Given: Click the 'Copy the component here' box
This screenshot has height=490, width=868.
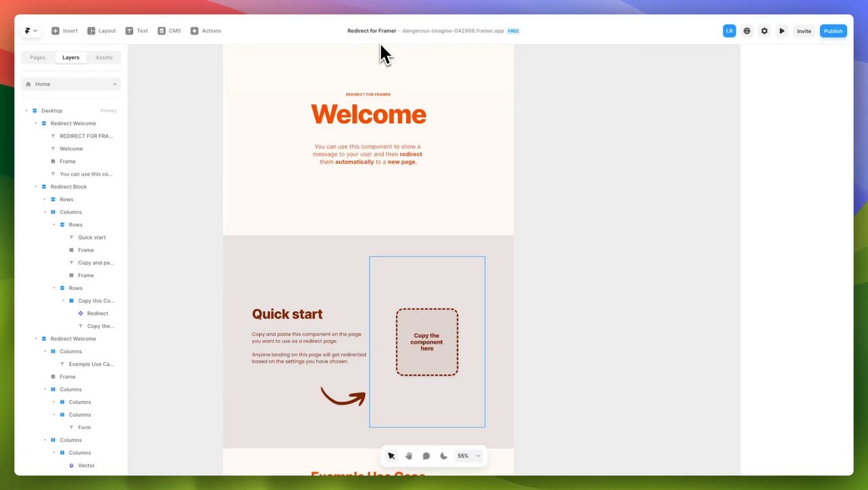Looking at the screenshot, I should click(x=427, y=342).
